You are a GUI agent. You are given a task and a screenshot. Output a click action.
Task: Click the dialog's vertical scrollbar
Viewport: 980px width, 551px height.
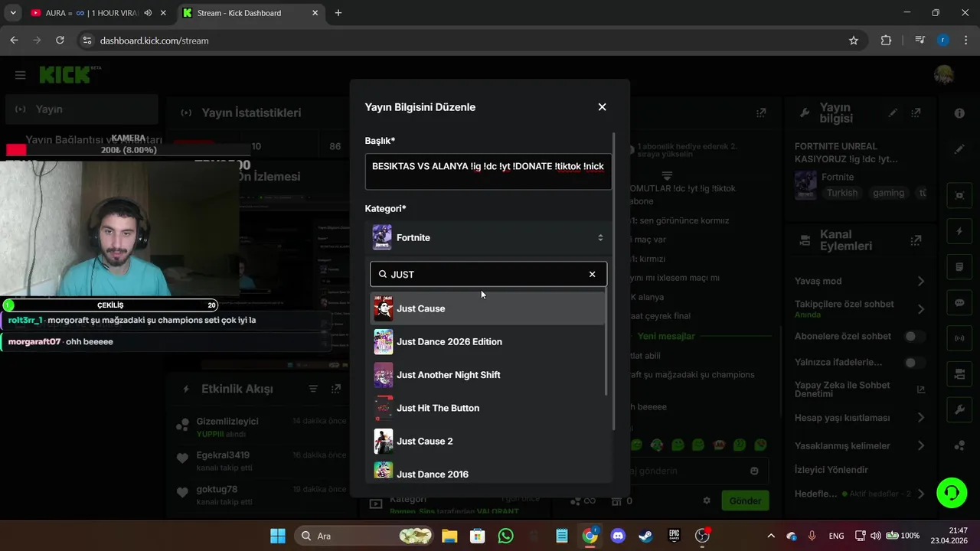tap(614, 282)
